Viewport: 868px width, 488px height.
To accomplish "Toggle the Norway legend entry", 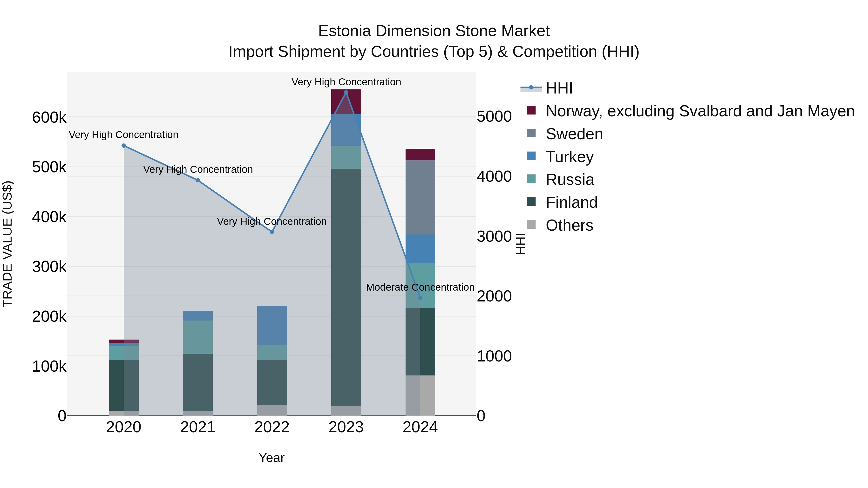I will coord(691,111).
